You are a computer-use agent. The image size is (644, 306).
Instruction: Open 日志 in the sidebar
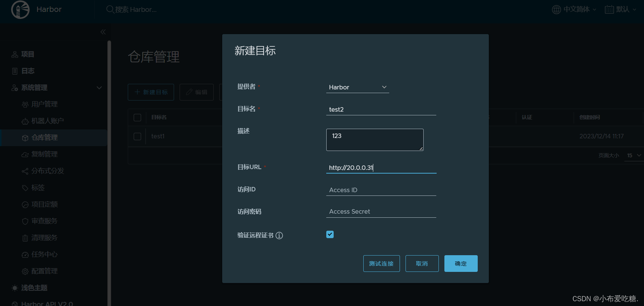(28, 71)
